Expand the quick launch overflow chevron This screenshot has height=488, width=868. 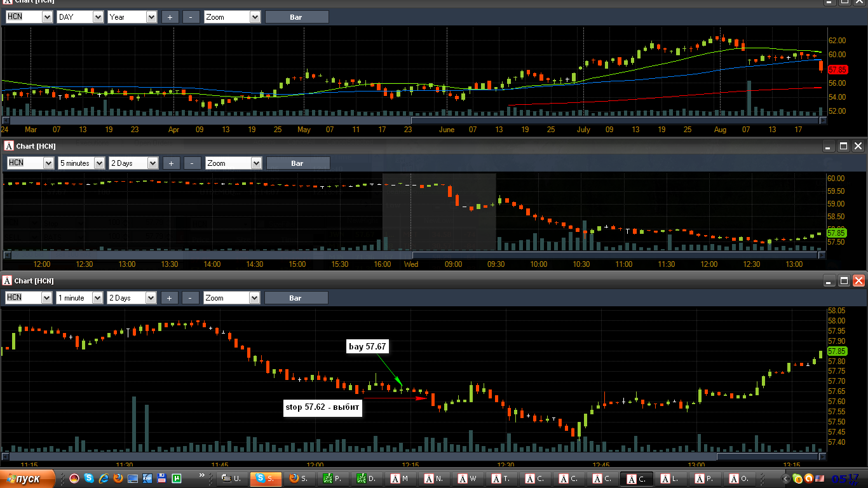coord(202,475)
